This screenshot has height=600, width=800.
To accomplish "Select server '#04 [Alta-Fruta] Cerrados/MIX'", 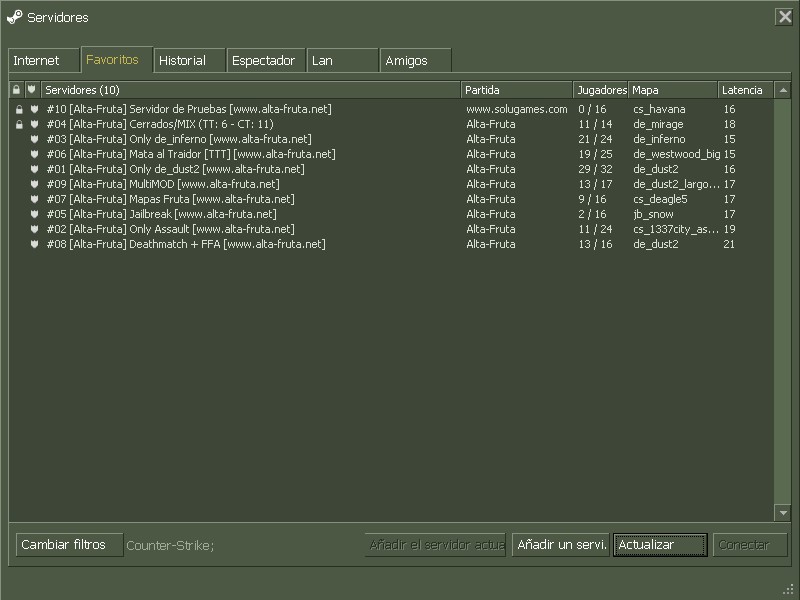I will click(391, 124).
